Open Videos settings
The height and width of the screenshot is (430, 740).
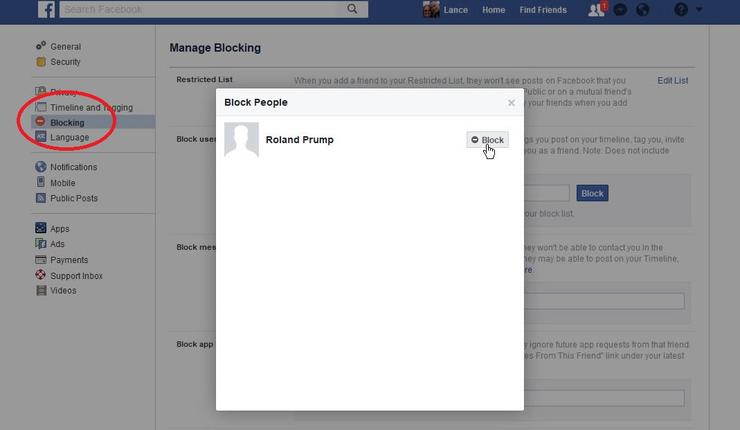pos(63,291)
